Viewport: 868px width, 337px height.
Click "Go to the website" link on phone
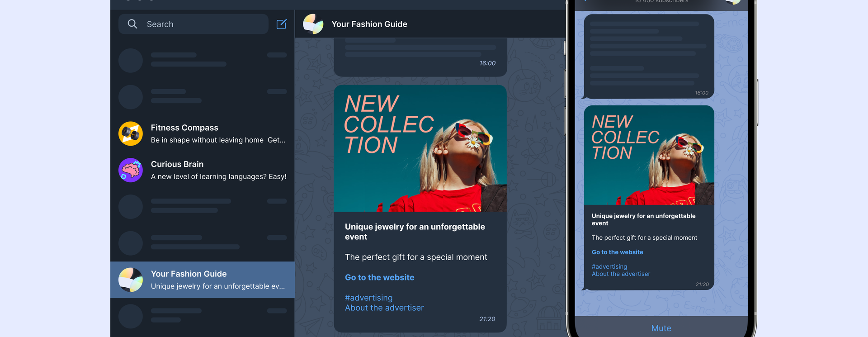point(618,252)
